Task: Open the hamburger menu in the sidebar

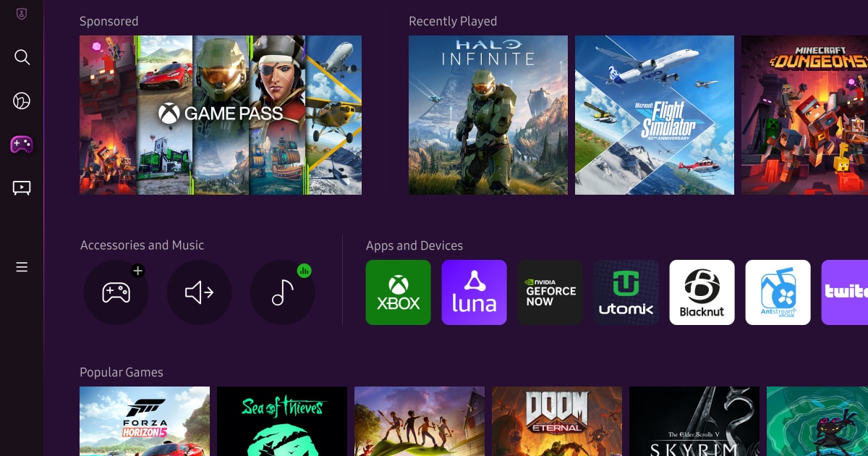Action: point(22,267)
